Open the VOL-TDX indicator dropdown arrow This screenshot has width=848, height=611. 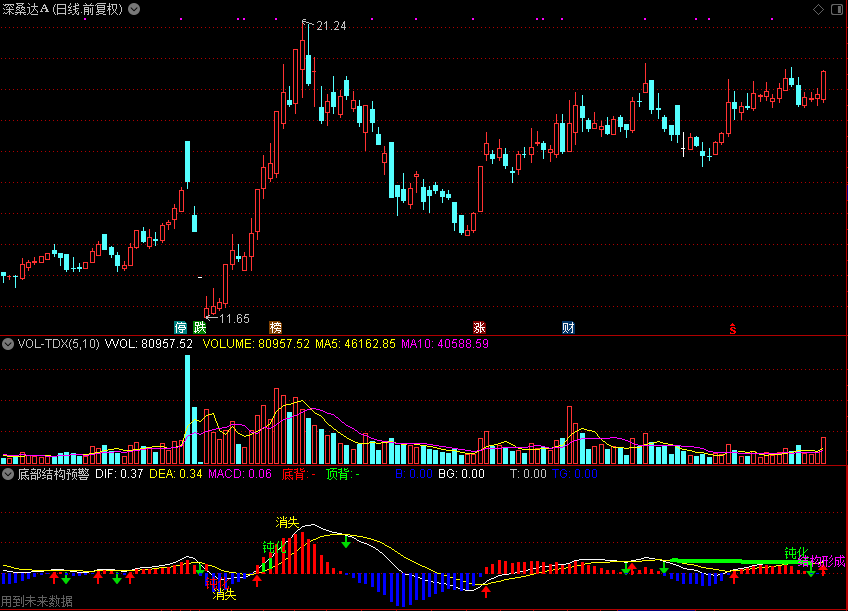[8, 344]
